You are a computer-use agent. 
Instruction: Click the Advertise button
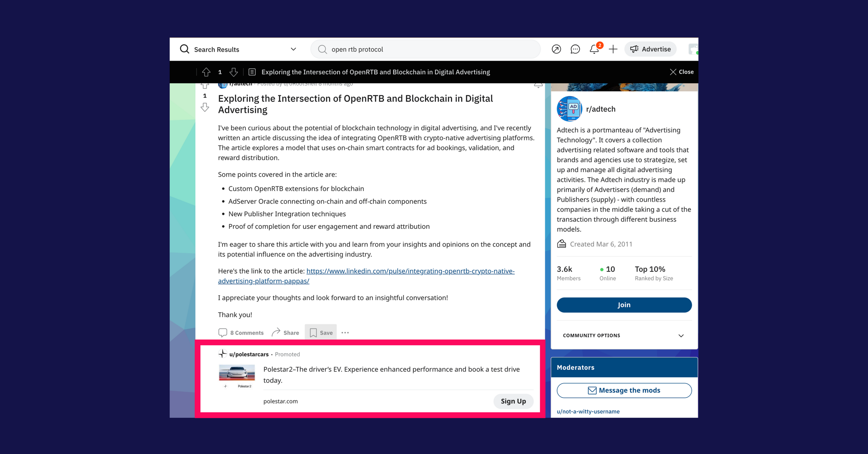pyautogui.click(x=650, y=49)
